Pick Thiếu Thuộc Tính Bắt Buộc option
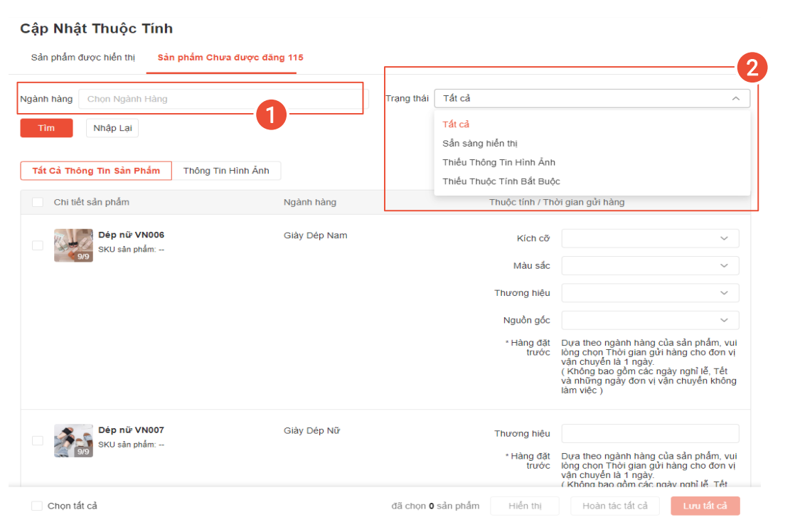The width and height of the screenshot is (795, 532). tap(501, 181)
